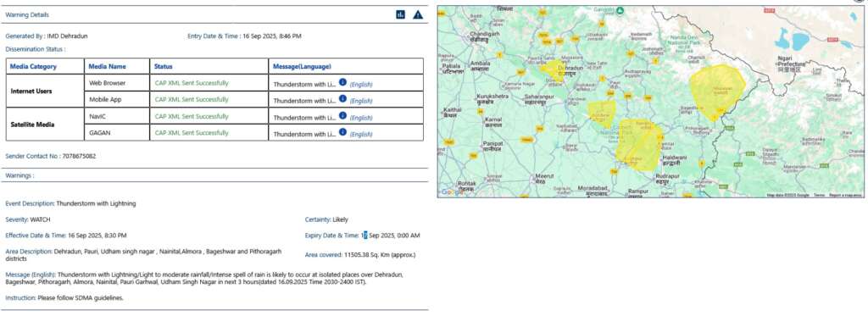Viewport: 868px width, 316px height.
Task: Show info for Mobile App message
Action: click(x=342, y=98)
